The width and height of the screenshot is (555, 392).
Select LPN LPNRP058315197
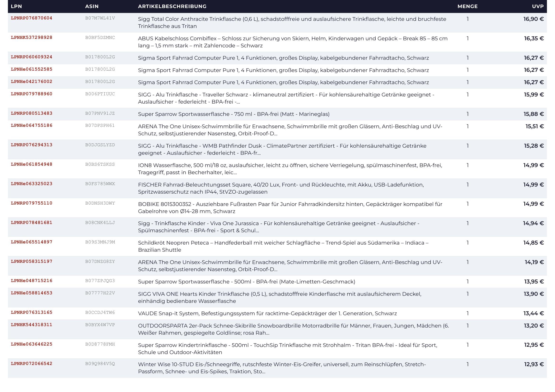31,261
